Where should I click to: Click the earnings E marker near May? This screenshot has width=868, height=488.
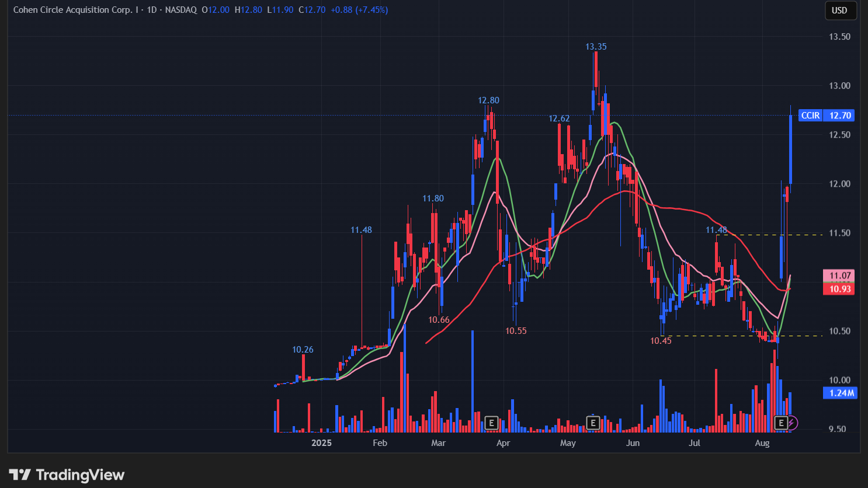click(593, 423)
